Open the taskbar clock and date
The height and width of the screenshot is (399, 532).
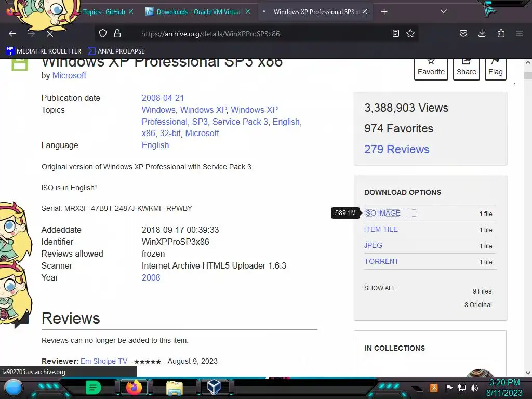pyautogui.click(x=504, y=388)
